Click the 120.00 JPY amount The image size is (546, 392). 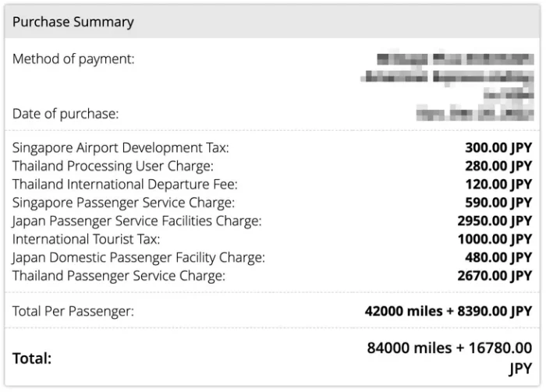coord(498,185)
